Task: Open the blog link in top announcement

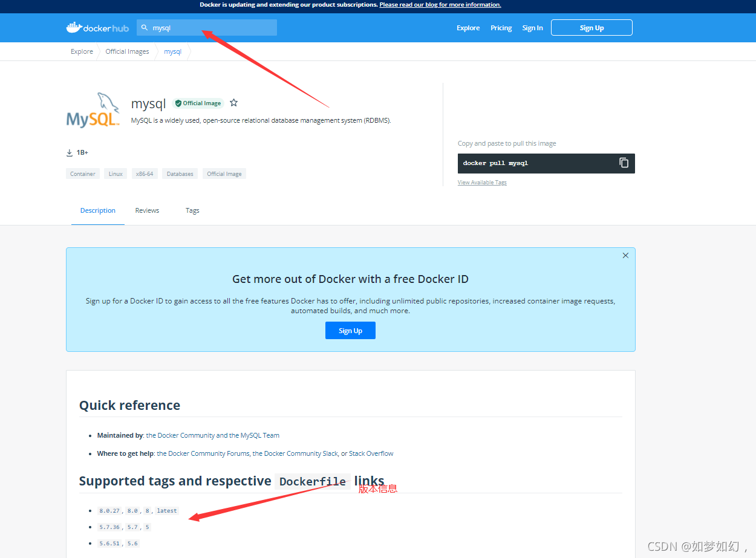Action: coord(440,5)
